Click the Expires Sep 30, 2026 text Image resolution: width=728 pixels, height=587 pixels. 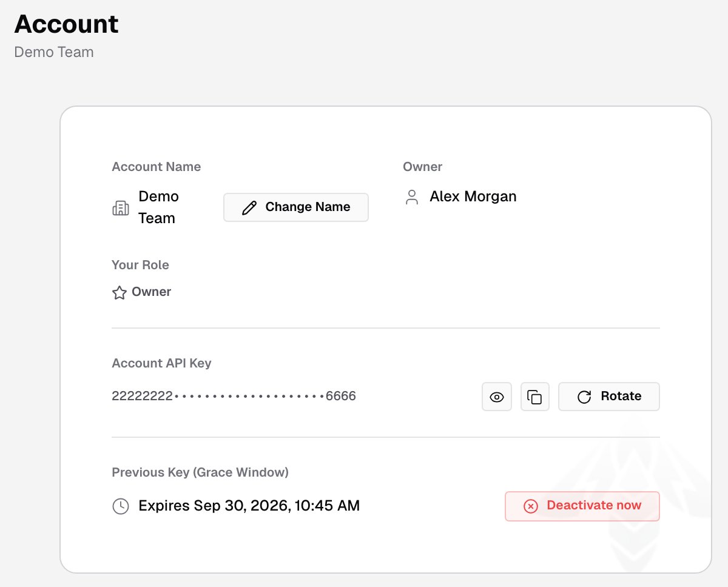click(249, 506)
